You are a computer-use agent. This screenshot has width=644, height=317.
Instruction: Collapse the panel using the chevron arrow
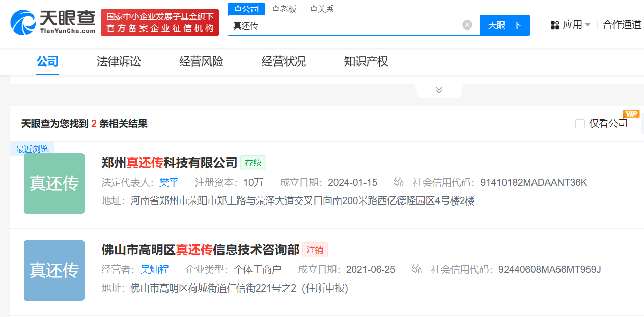[x=438, y=89]
